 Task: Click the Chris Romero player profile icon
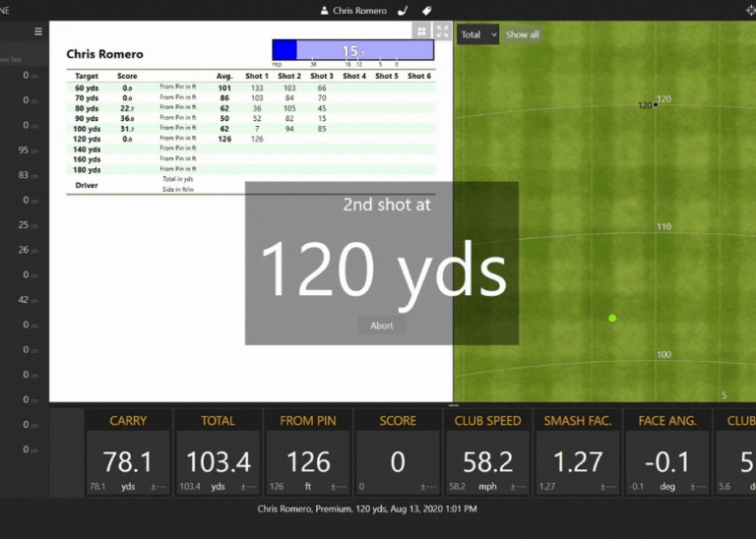tap(325, 11)
